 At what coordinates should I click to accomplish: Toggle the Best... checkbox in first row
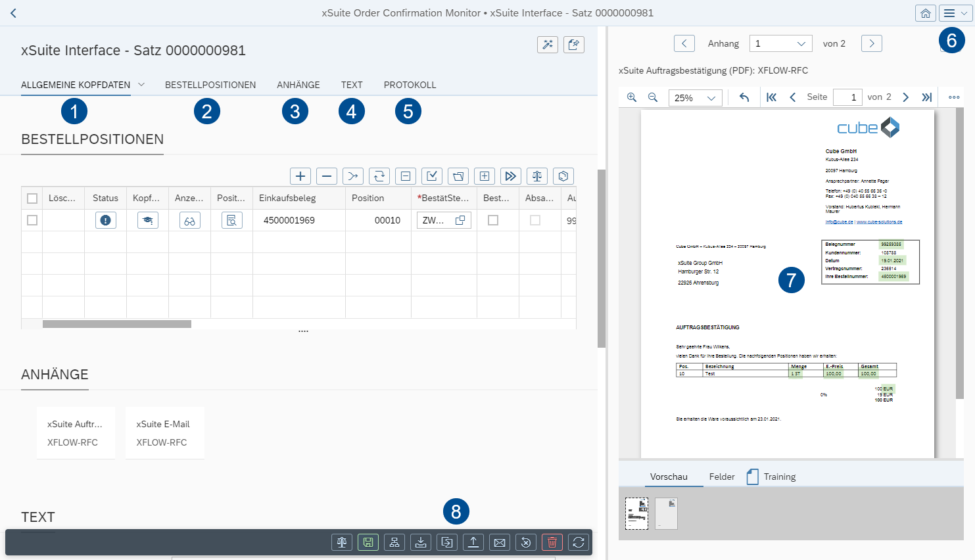point(493,220)
